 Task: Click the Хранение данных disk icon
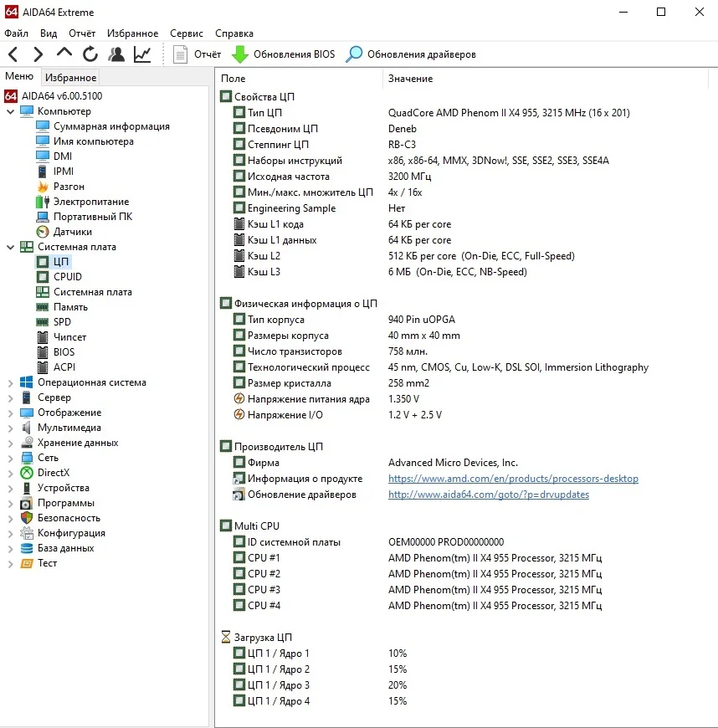tap(27, 443)
